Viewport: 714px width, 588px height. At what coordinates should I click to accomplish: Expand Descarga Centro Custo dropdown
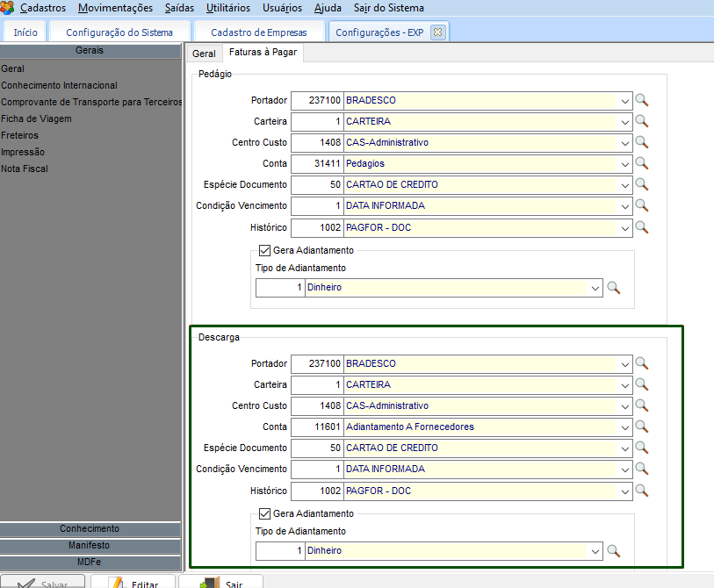[x=624, y=406]
